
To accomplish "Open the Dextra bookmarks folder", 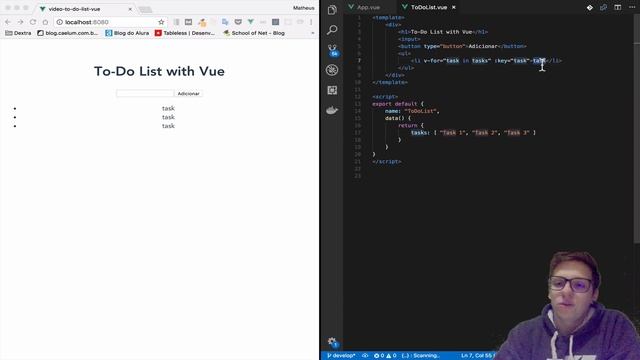I will pyautogui.click(x=18, y=33).
